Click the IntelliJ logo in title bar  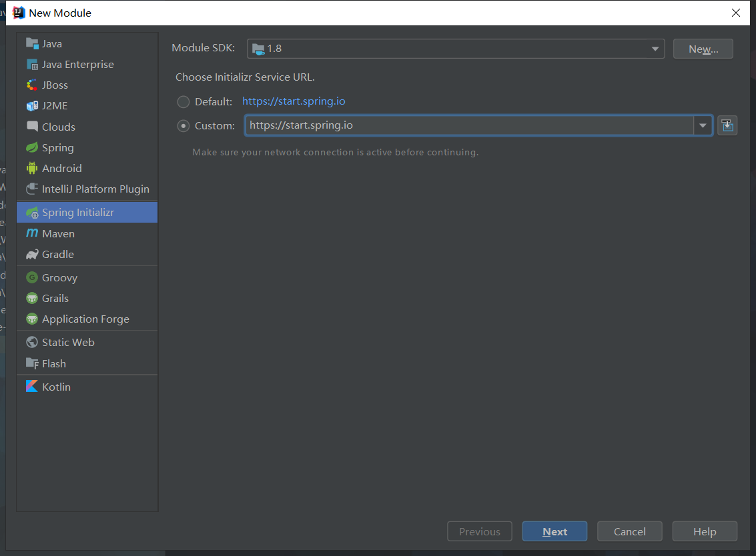tap(18, 13)
